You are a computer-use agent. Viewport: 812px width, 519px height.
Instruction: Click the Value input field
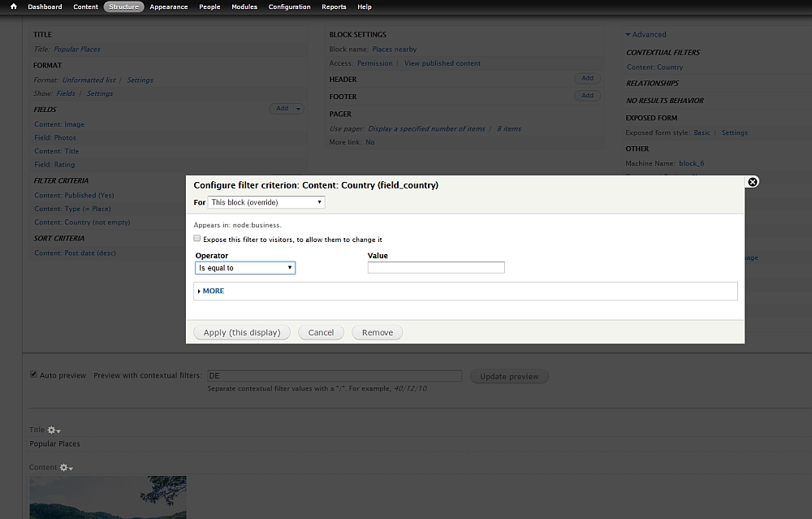436,267
